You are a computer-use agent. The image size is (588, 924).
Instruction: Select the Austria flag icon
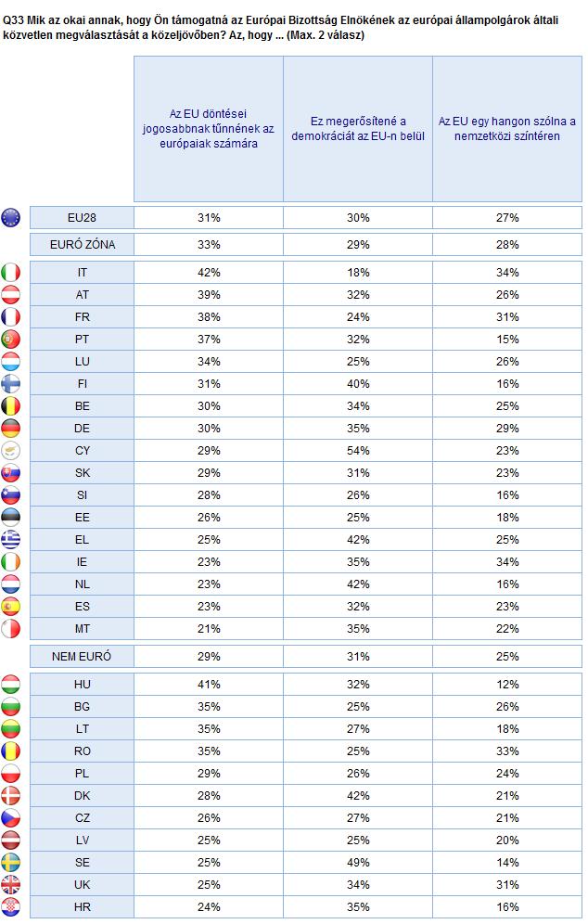[10, 295]
